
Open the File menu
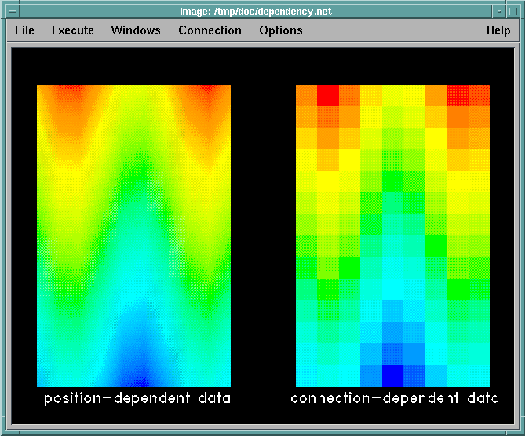(24, 30)
